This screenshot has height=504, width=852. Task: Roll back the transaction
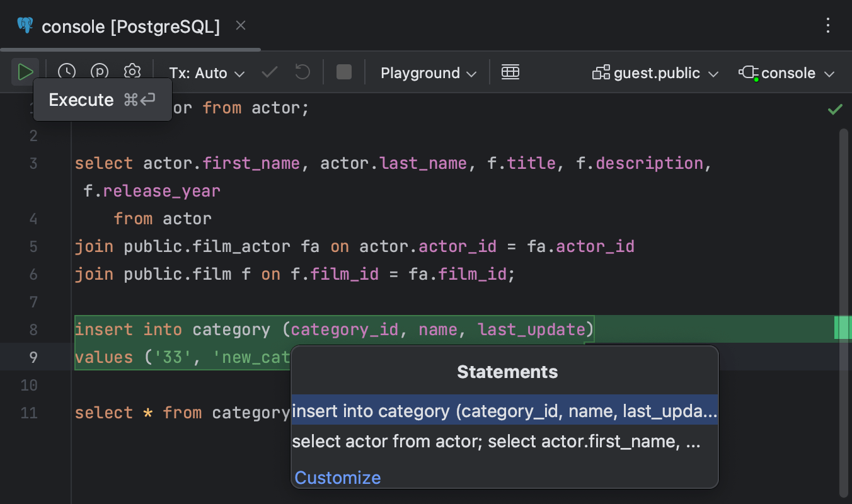tap(302, 72)
